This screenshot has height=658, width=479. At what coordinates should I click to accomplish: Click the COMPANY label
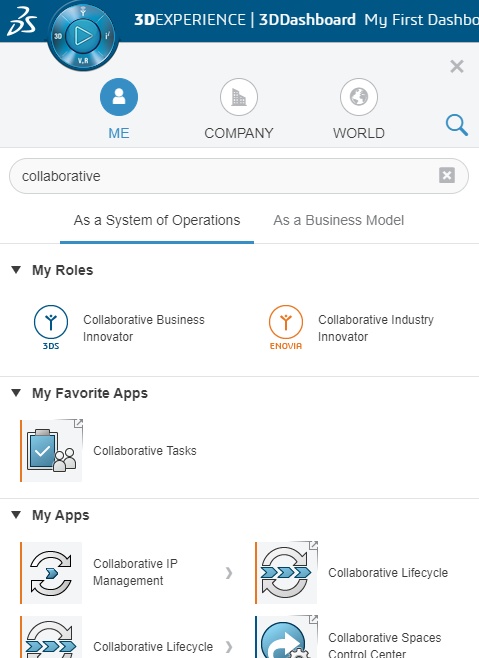click(239, 133)
